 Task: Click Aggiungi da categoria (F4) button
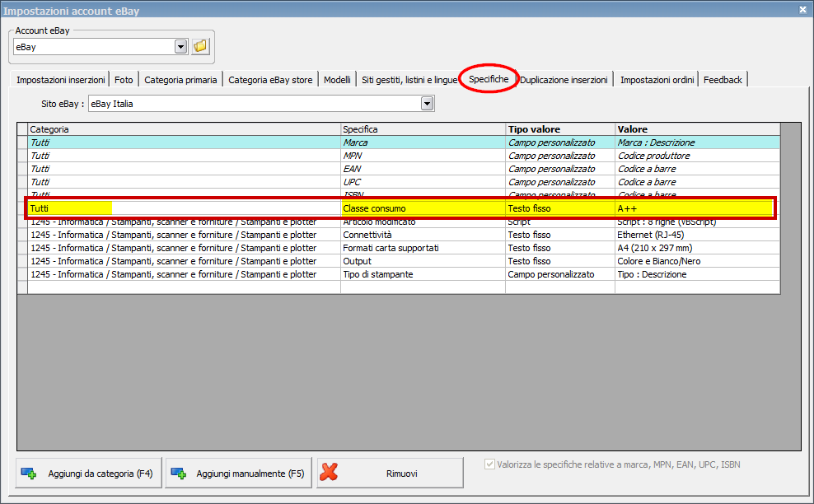89,473
